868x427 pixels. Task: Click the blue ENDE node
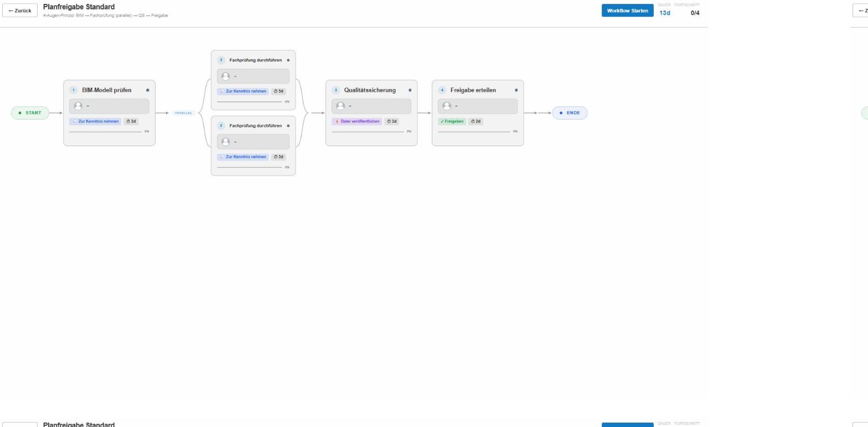coord(570,113)
